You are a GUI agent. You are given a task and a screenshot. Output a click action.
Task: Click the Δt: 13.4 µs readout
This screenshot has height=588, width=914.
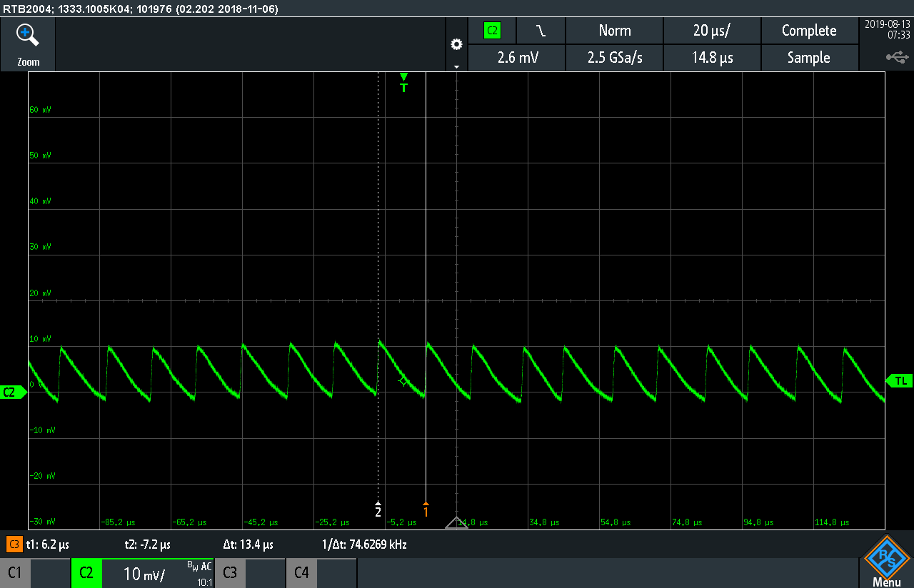tap(248, 544)
